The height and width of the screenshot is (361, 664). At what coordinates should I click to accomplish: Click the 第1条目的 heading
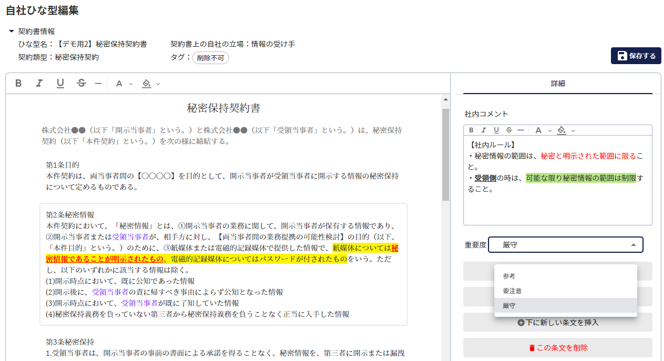[x=62, y=165]
